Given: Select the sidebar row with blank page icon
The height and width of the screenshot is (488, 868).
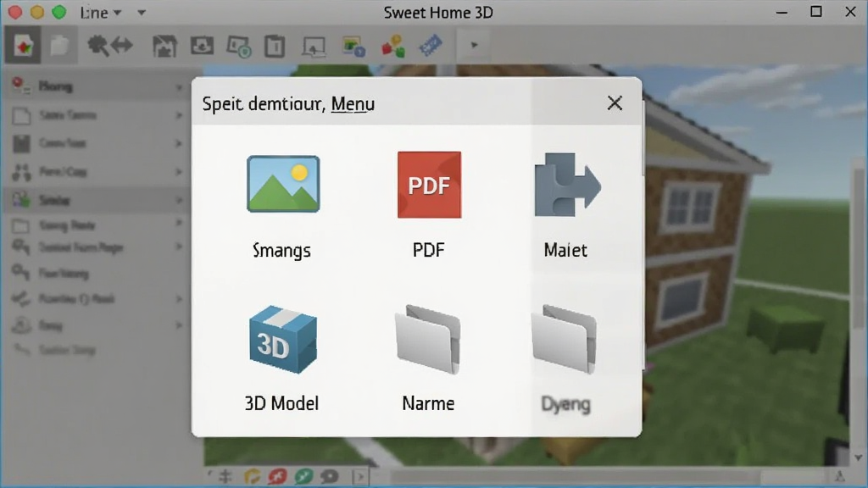Looking at the screenshot, I should click(97, 115).
